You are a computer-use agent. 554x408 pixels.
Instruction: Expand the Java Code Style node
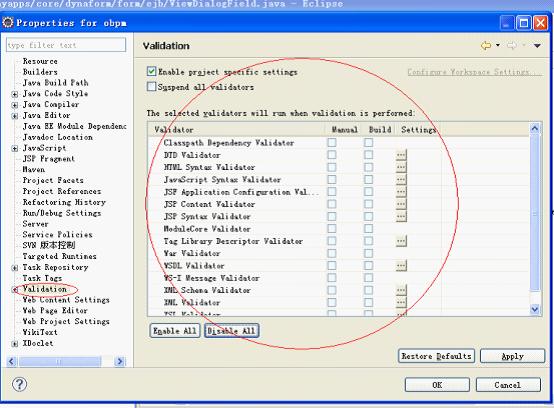click(14, 94)
